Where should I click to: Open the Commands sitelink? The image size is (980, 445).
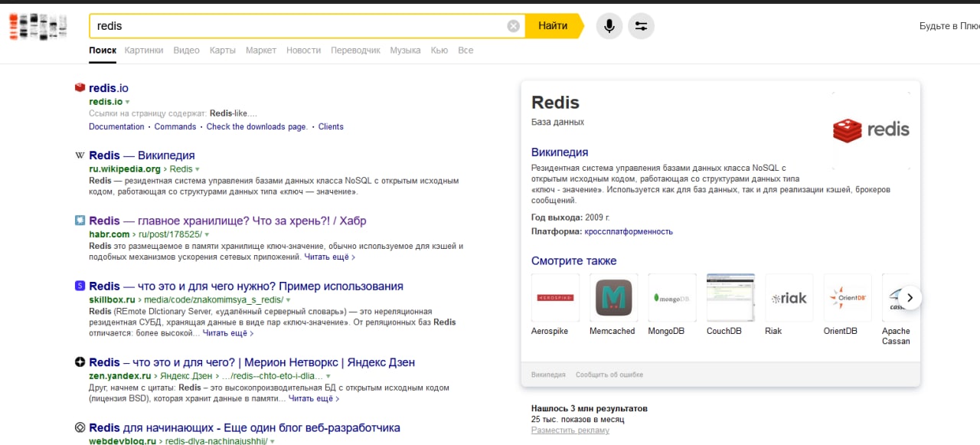[x=175, y=127]
